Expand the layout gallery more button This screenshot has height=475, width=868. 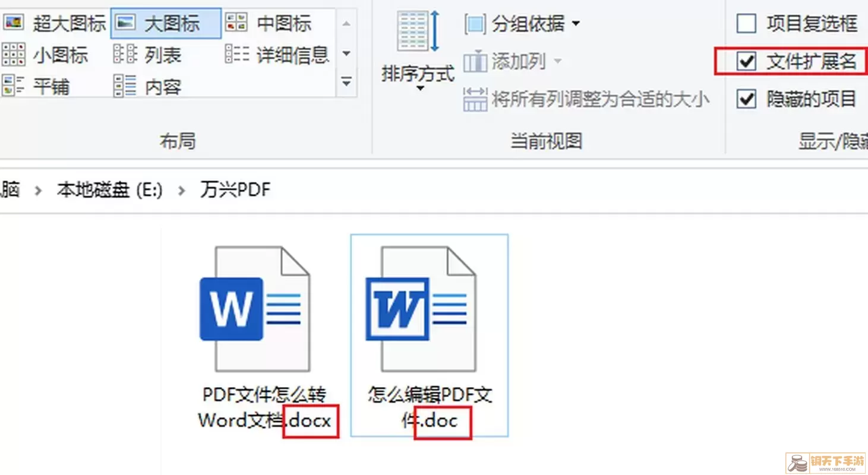346,82
